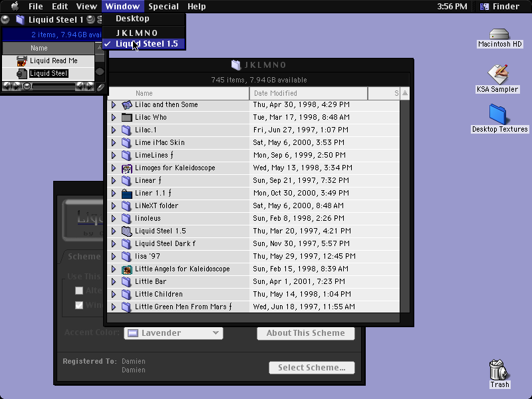Click the JKLMNO window title folder icon
532x399 pixels.
pyautogui.click(x=236, y=65)
